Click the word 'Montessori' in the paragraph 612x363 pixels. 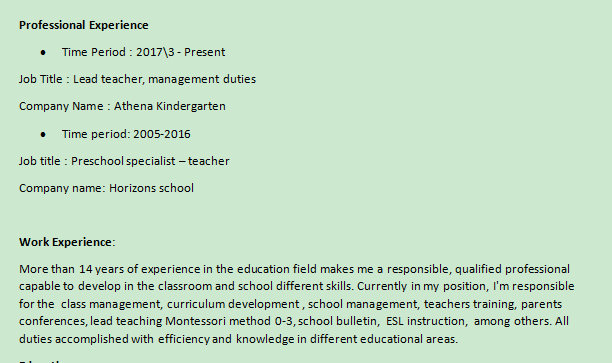(x=196, y=321)
